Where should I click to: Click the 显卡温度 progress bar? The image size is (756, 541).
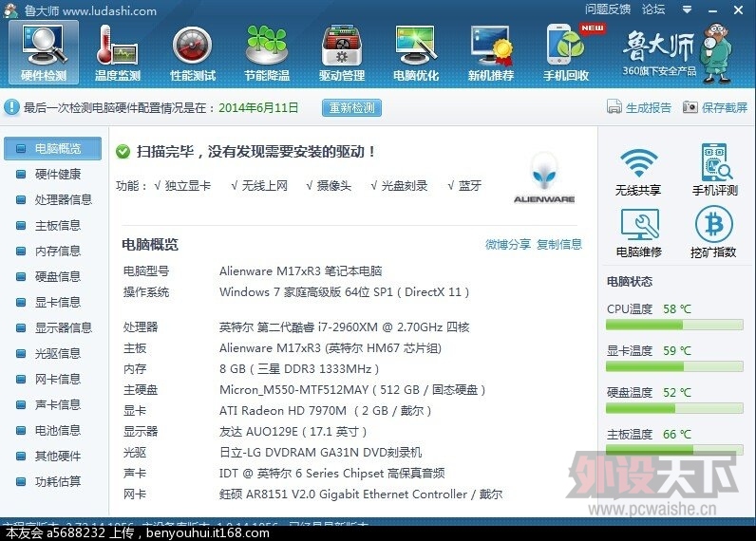point(674,366)
